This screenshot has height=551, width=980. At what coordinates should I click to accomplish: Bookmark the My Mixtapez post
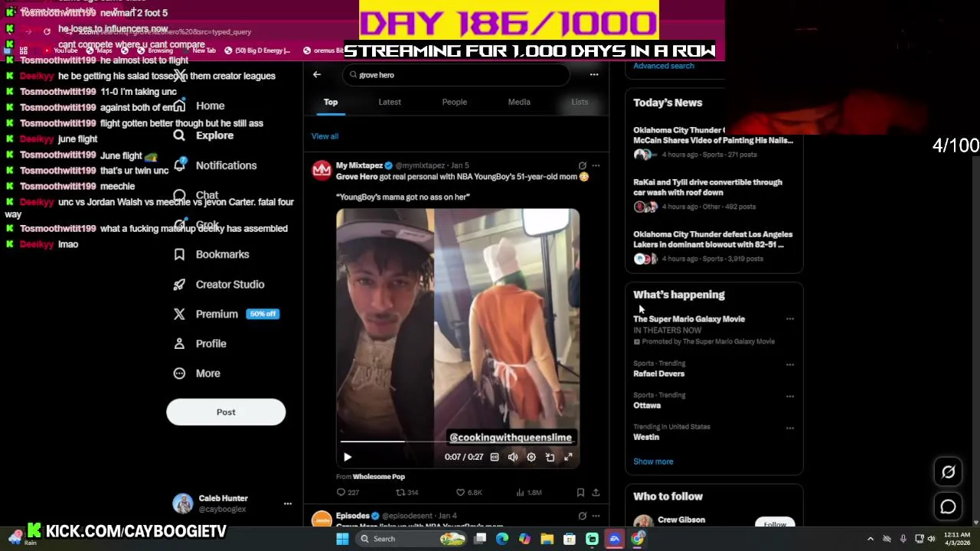(580, 492)
